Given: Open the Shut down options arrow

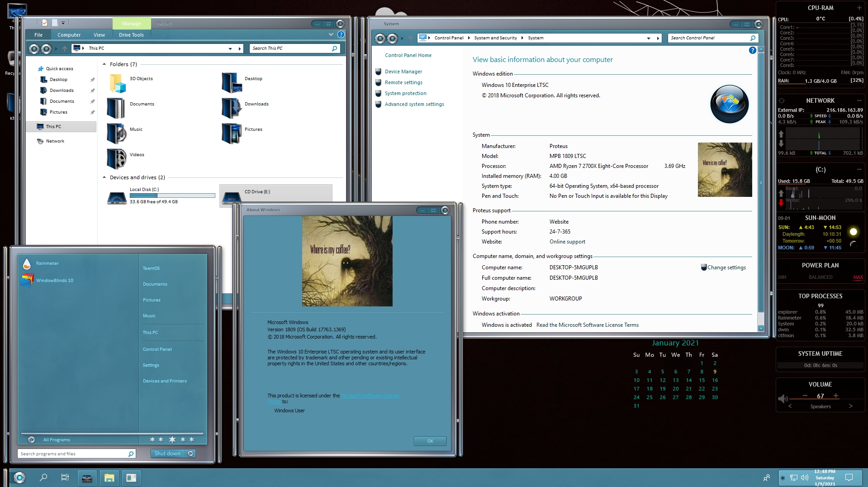Looking at the screenshot, I should 190,454.
